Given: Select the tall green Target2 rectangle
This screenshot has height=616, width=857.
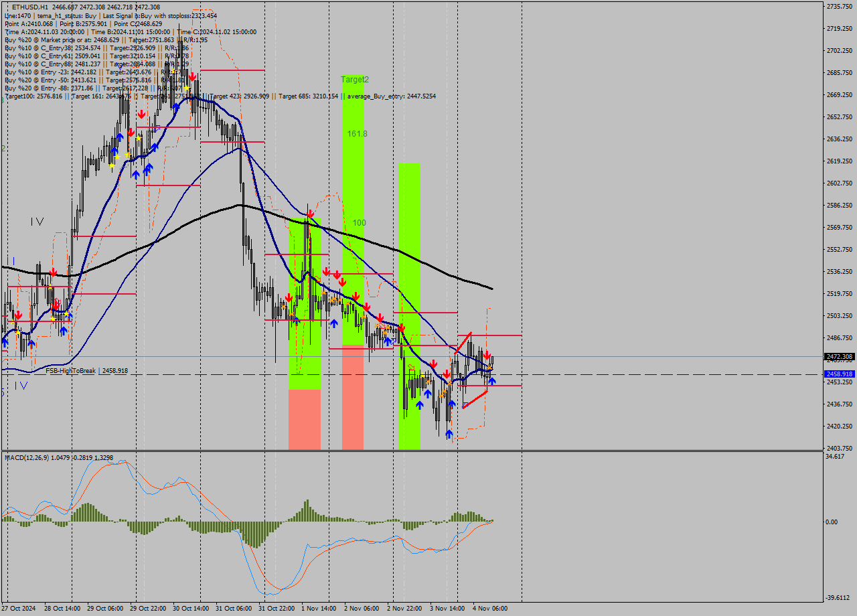Looking at the screenshot, I should coord(353,210).
